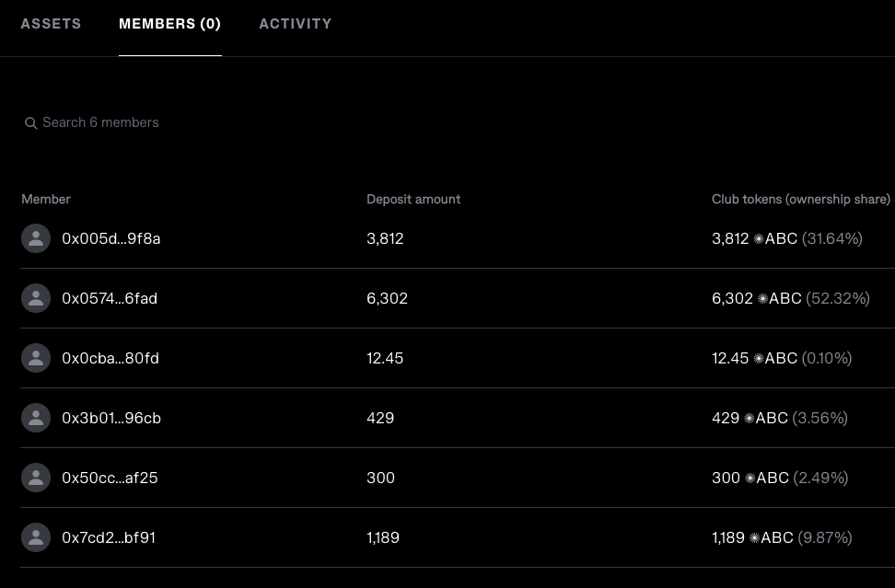The image size is (895, 588).
Task: Open member address 0x3b01...96cb
Action: 111,418
